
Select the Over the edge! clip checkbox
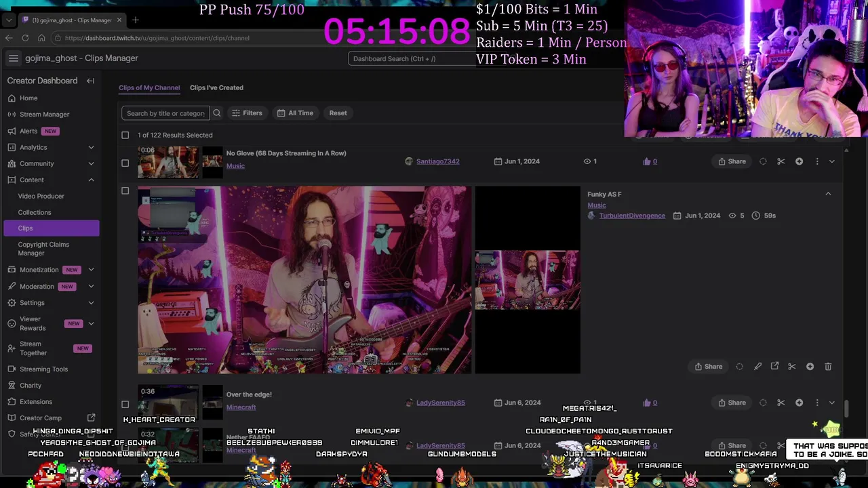pyautogui.click(x=125, y=405)
